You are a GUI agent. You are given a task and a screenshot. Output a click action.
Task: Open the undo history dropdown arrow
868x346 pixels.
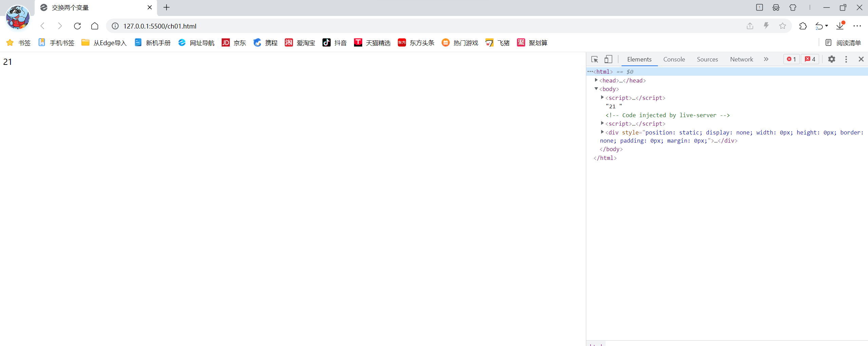pyautogui.click(x=827, y=26)
